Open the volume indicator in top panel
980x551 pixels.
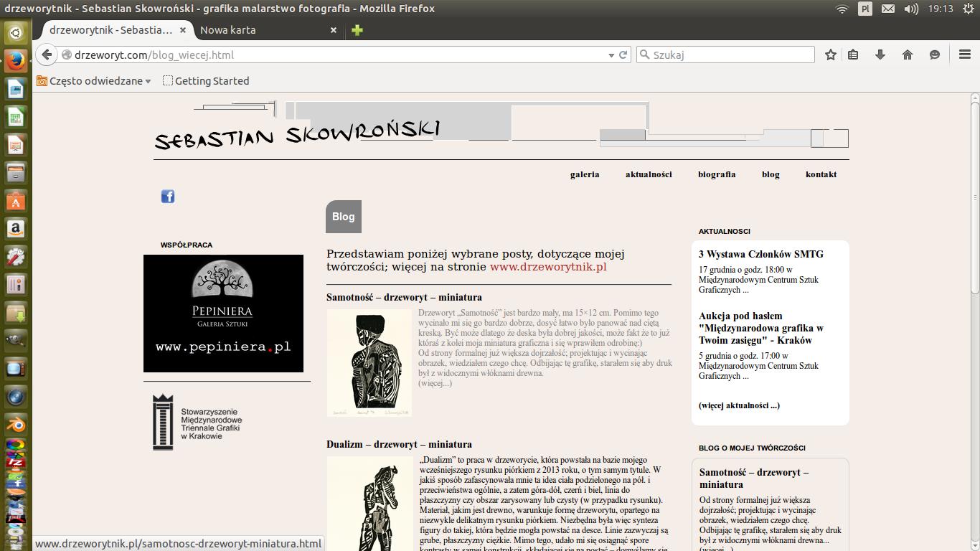pos(911,9)
